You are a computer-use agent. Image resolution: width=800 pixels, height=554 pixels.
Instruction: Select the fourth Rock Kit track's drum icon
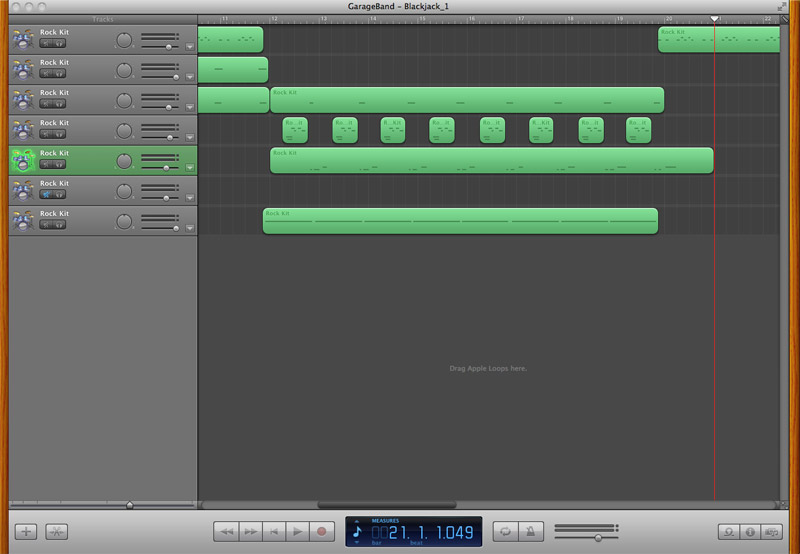pos(23,130)
